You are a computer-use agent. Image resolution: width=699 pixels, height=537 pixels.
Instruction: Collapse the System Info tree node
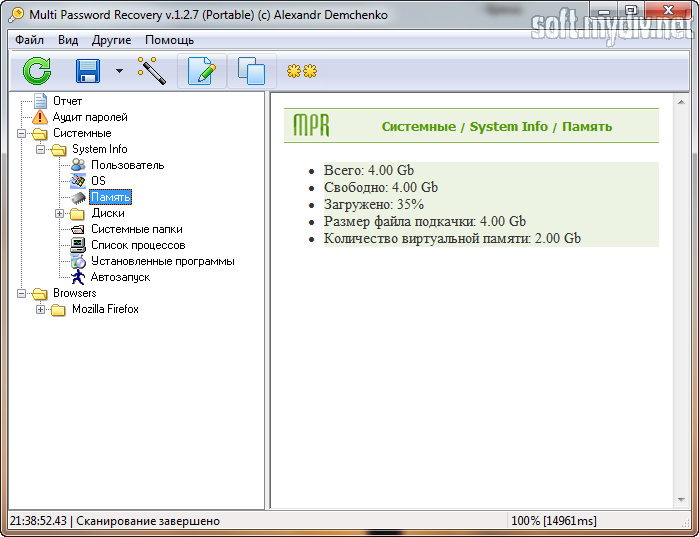41,149
